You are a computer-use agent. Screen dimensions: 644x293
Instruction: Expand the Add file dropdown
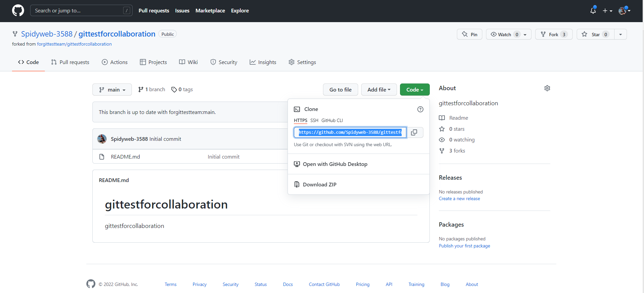coord(379,90)
